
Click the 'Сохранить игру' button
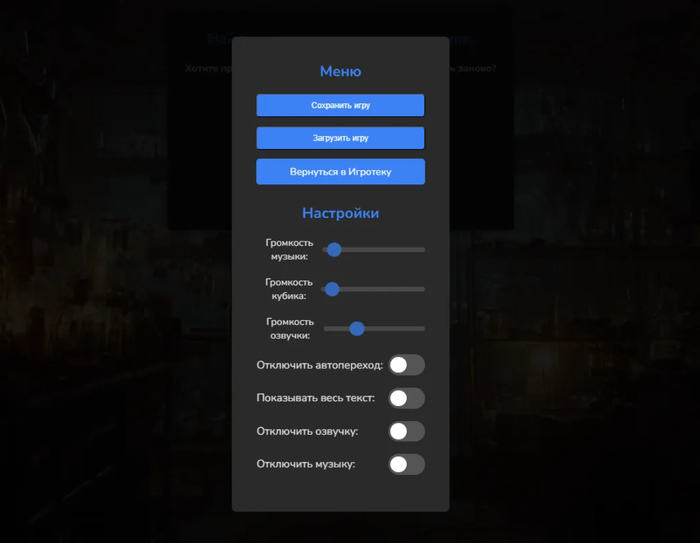point(340,105)
